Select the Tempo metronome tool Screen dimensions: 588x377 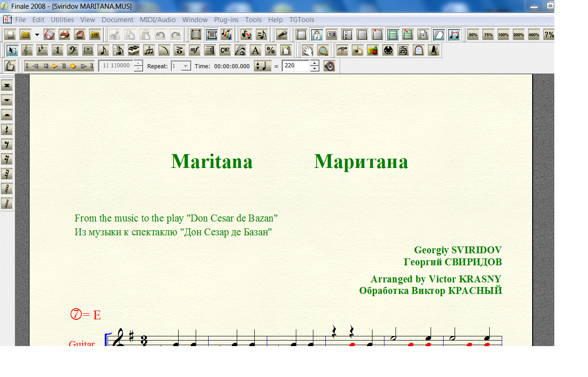click(433, 50)
